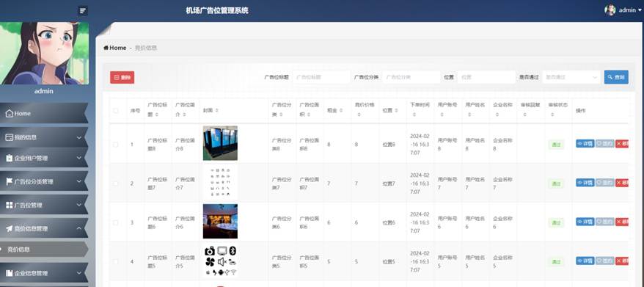Click the red 删除 button above table
The image size is (644, 287).
pos(122,77)
